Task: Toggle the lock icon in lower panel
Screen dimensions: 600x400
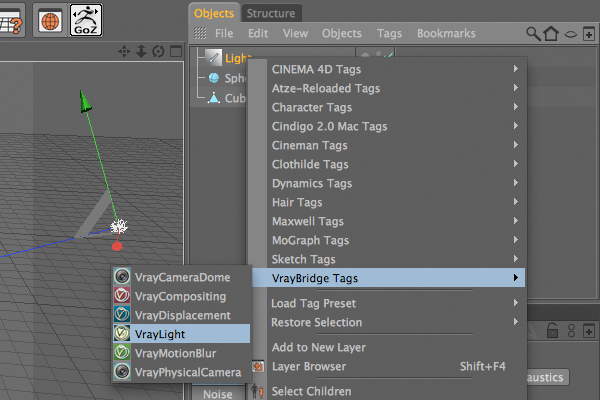Action: (x=552, y=331)
